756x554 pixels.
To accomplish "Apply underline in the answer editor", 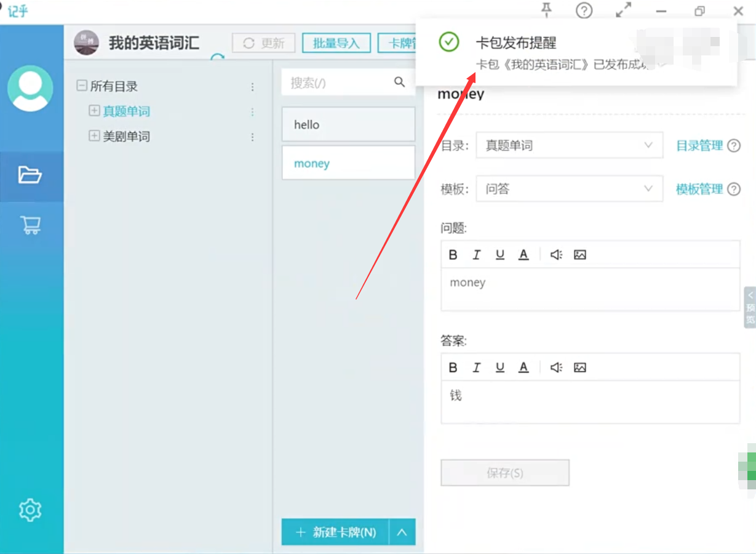I will tap(500, 367).
